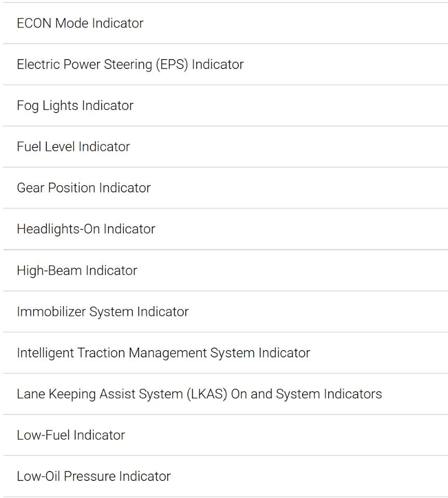448x498 pixels.
Task: Choose Gear Position Indicator from the list
Action: pyautogui.click(x=226, y=188)
